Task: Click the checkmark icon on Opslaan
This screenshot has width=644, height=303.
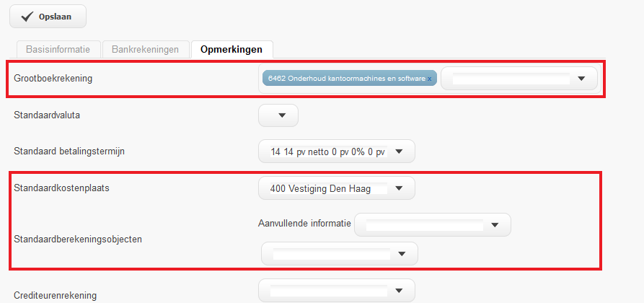Action: 28,17
